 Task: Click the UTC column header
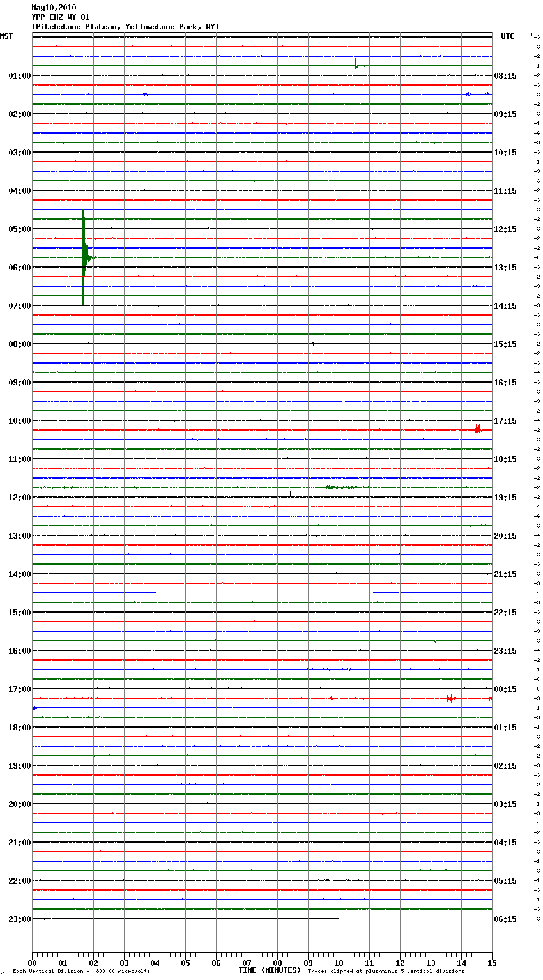[507, 36]
